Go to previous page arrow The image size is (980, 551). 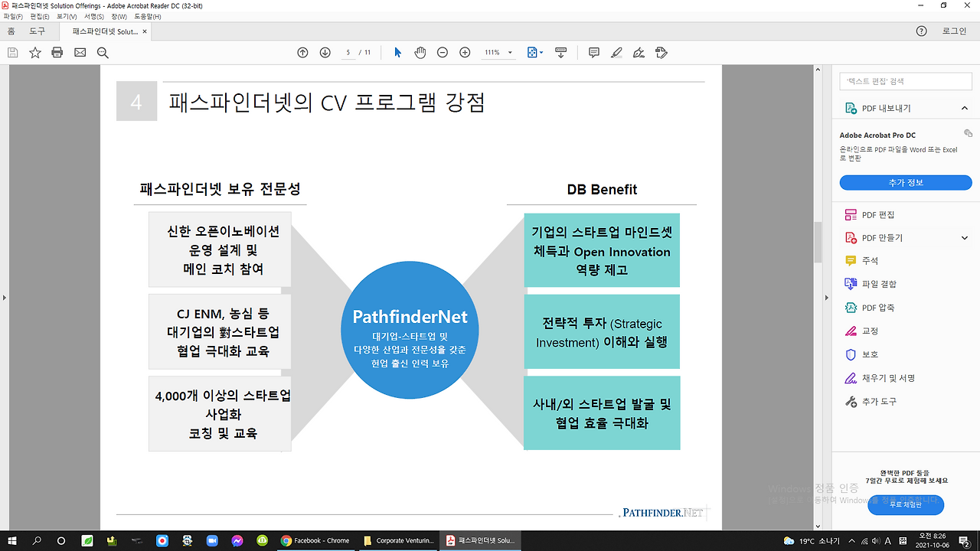pyautogui.click(x=302, y=53)
